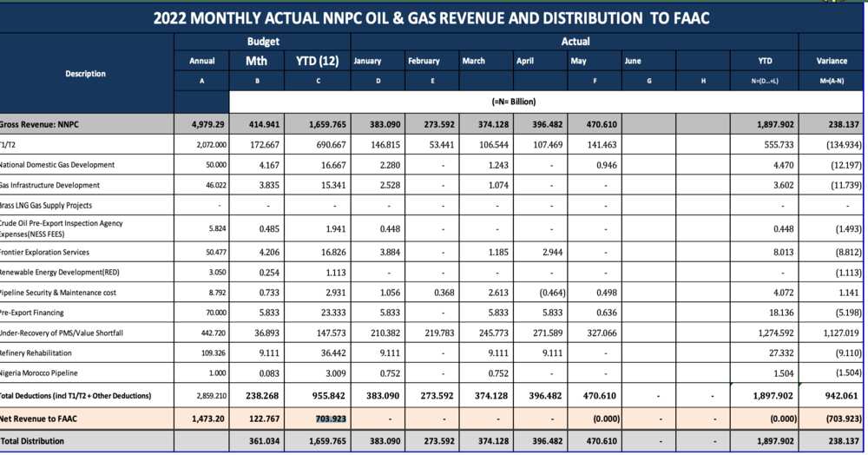Select Net Revenue monthly budget 122.767
Image resolution: width=868 pixels, height=455 pixels.
tap(264, 419)
